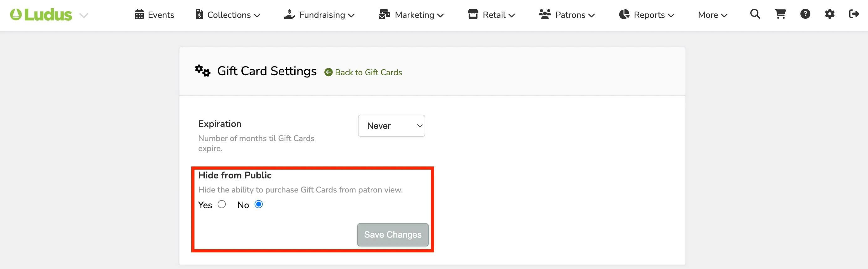
Task: Open settings via the gear icon
Action: coord(829,14)
